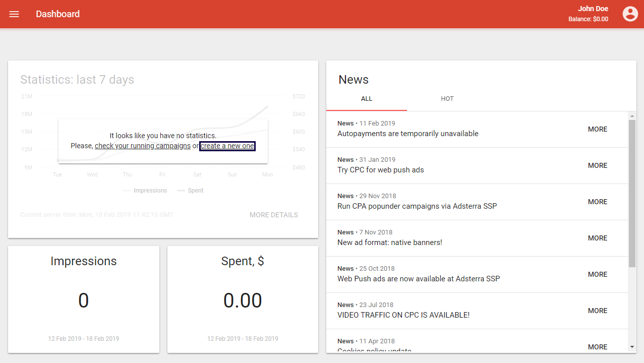644x363 pixels.
Task: Switch to the HOT news tab
Action: [447, 99]
